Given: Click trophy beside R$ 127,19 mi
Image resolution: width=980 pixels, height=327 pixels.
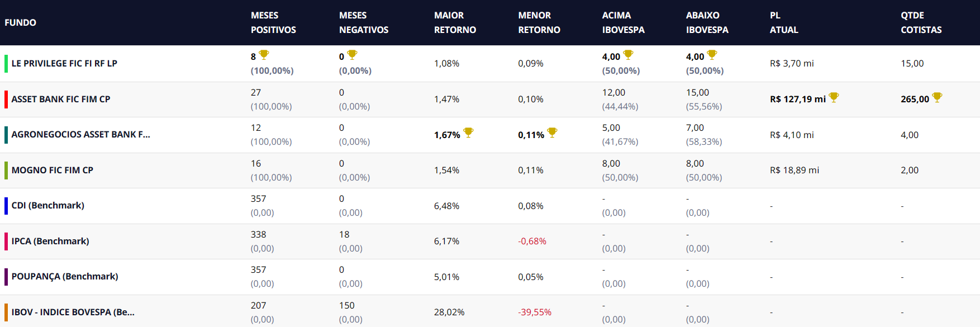Looking at the screenshot, I should pyautogui.click(x=834, y=97).
